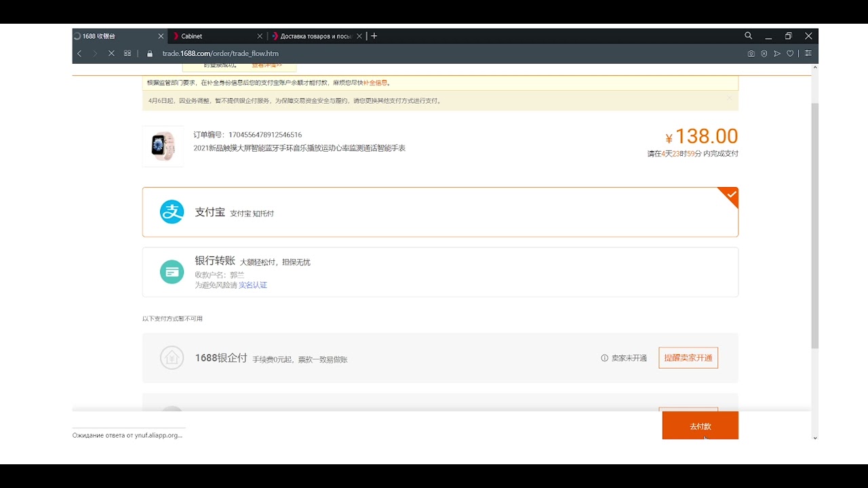Click the 收款户名：郭兰 text

[x=220, y=275]
